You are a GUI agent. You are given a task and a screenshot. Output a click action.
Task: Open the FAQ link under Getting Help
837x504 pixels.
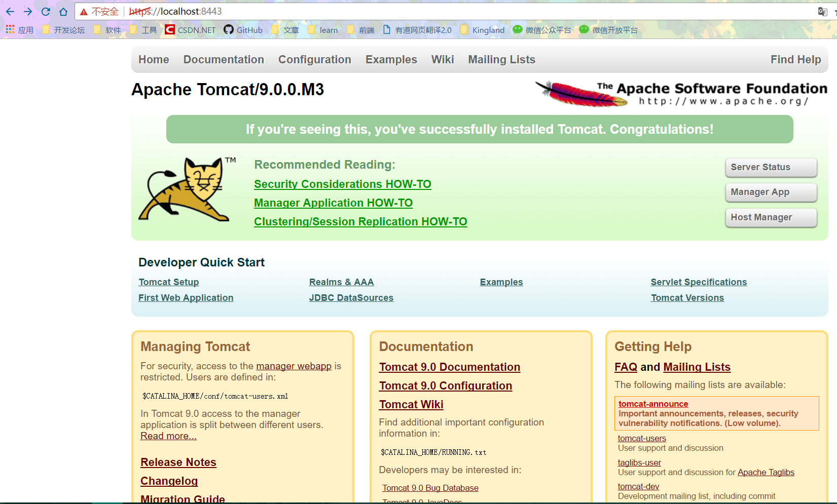click(x=626, y=367)
